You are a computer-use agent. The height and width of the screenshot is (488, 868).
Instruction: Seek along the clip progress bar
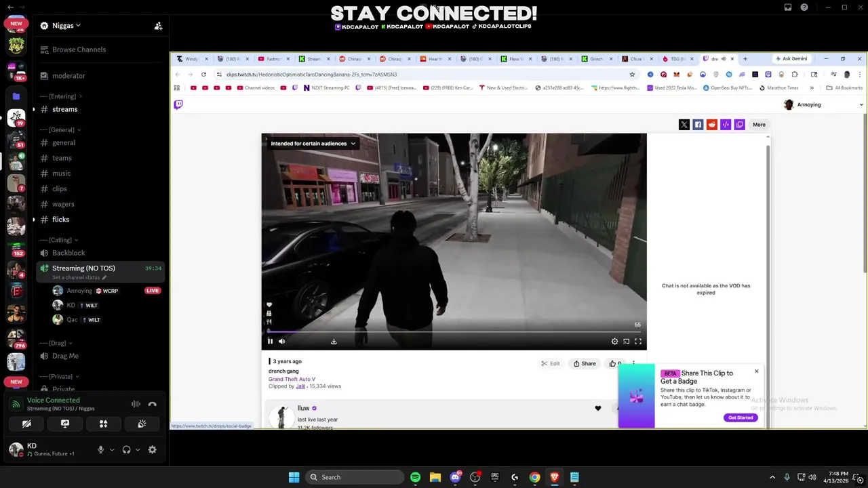pyautogui.click(x=454, y=332)
